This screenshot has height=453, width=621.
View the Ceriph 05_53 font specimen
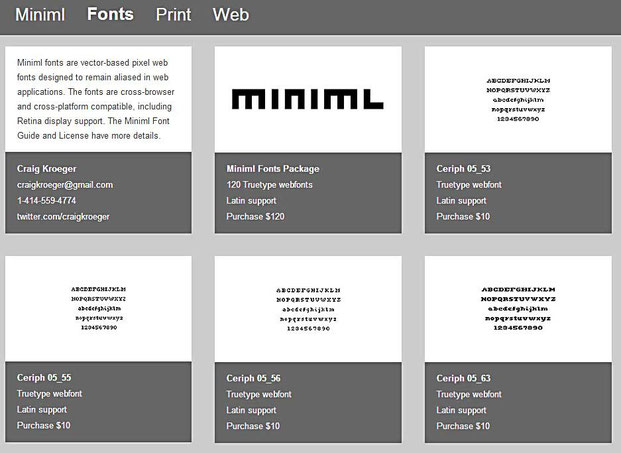518,99
